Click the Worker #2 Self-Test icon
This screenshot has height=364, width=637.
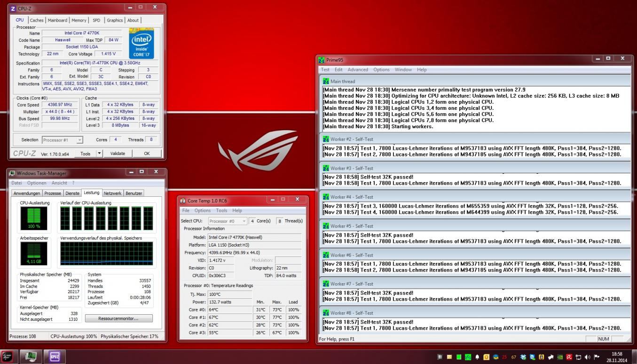pyautogui.click(x=326, y=139)
